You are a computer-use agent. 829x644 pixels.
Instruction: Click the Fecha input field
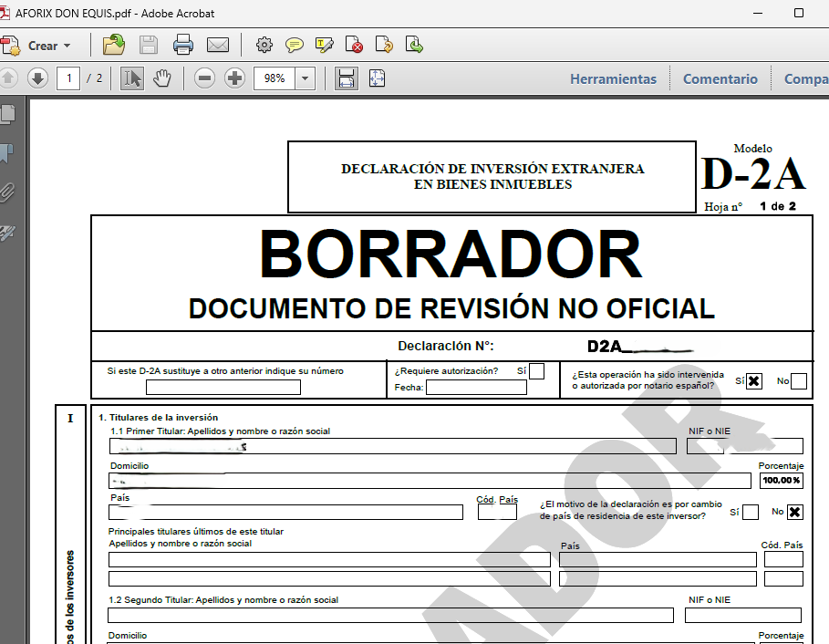476,388
